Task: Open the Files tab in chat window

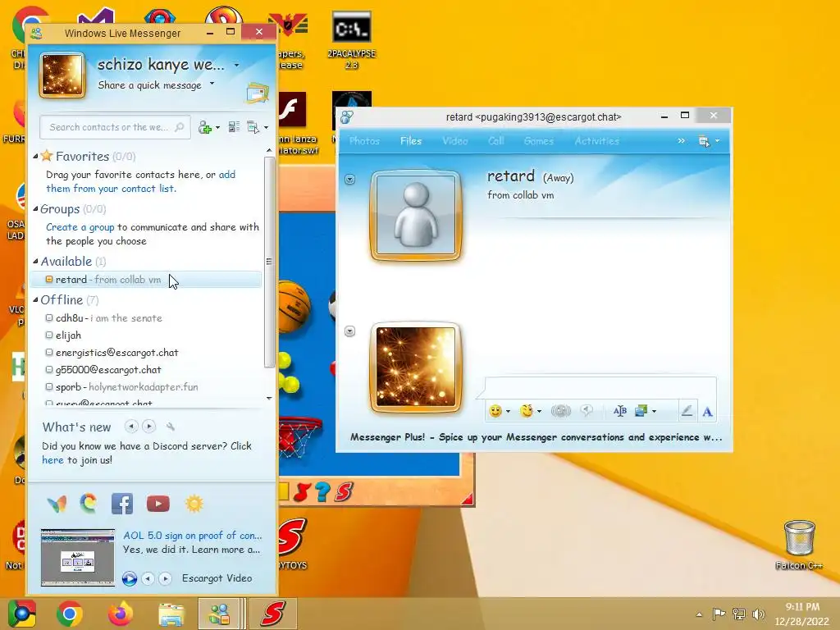Action: [411, 141]
